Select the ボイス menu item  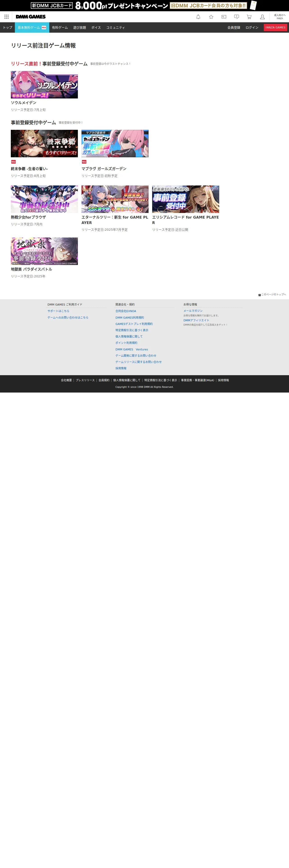[96, 28]
